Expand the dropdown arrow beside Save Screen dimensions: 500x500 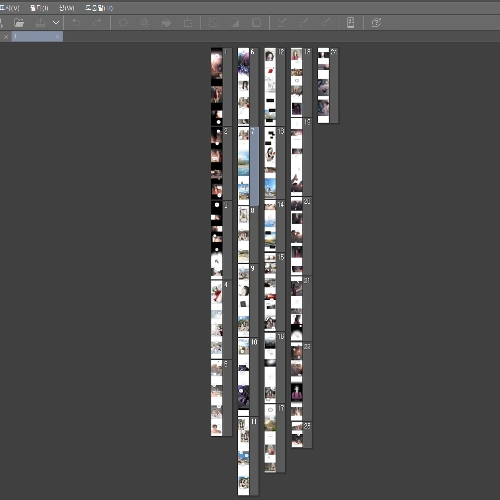pyautogui.click(x=56, y=23)
